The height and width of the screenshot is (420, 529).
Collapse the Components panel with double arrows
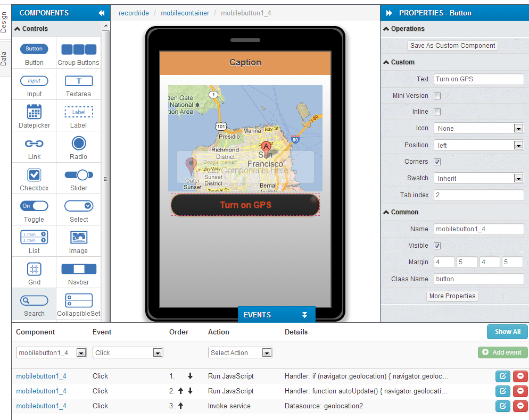[x=102, y=13]
